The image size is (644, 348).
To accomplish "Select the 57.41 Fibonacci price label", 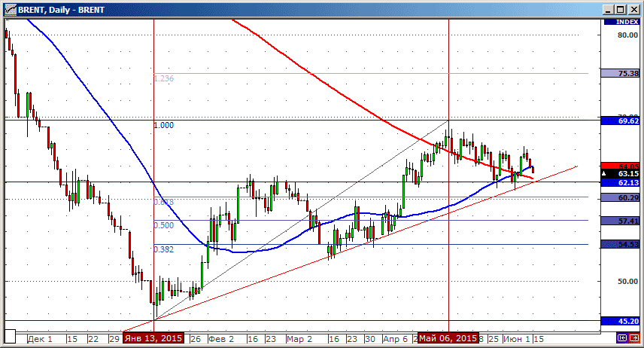I will click(620, 221).
